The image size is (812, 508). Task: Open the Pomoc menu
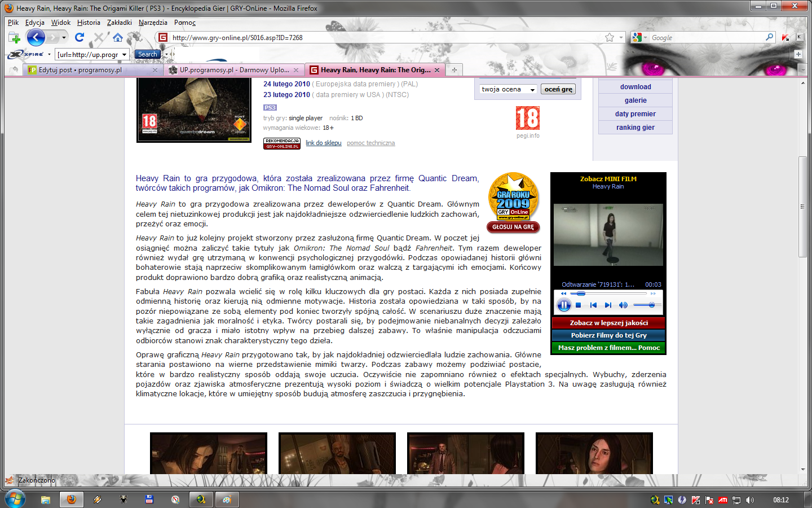coord(185,23)
